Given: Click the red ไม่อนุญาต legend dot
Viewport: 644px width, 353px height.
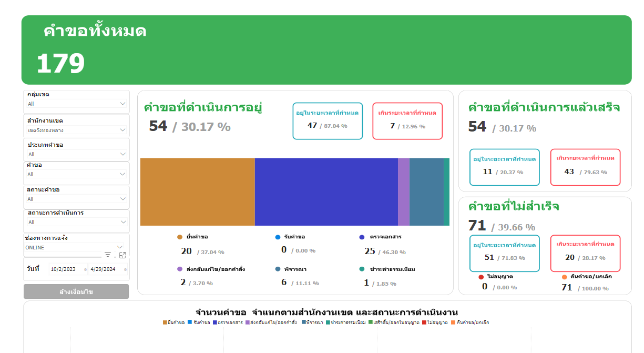Looking at the screenshot, I should click(481, 277).
